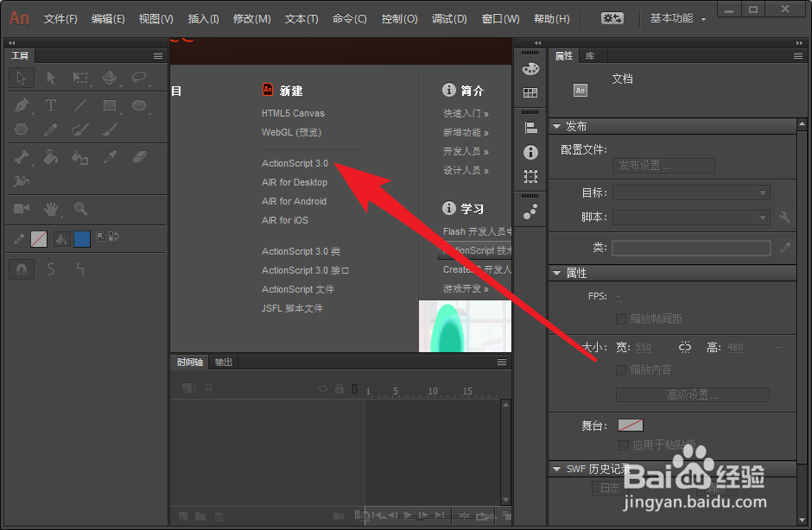Toggle the Snap to Objects magnet

coord(22,269)
